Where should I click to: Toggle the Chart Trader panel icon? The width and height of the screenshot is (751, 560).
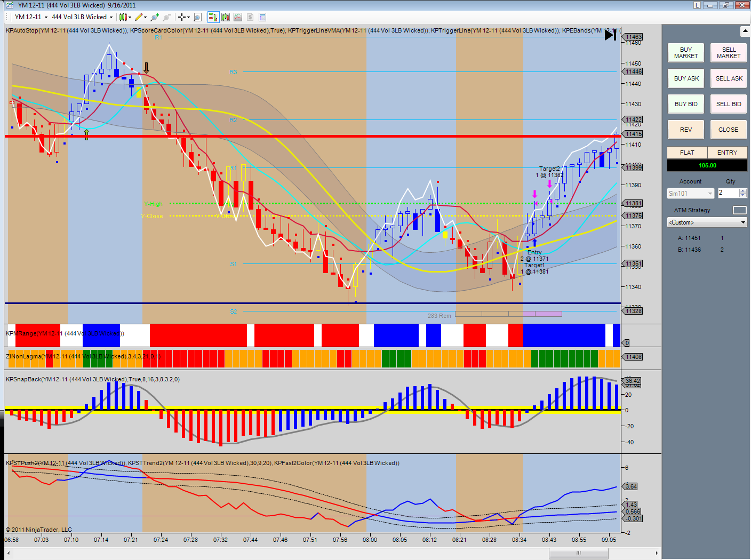[213, 17]
